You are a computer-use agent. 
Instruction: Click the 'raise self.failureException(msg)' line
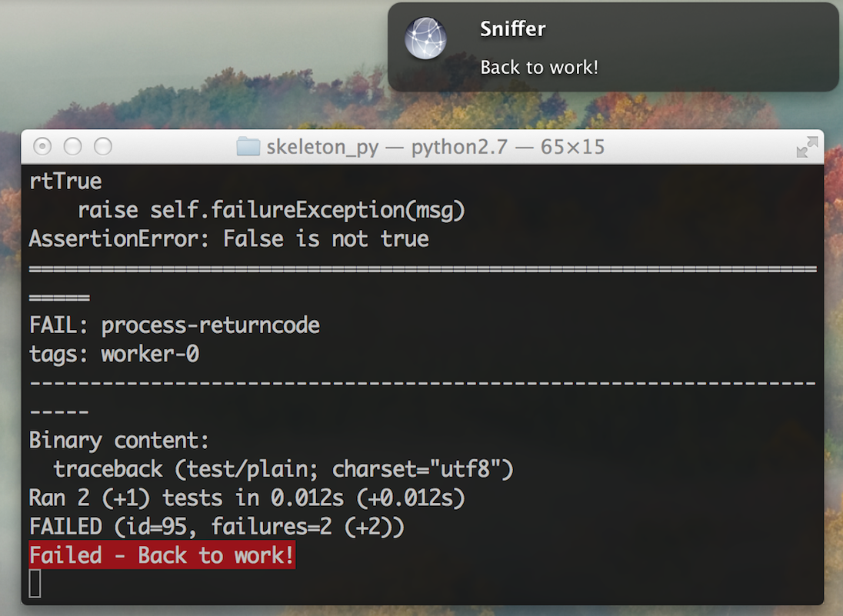(x=272, y=210)
